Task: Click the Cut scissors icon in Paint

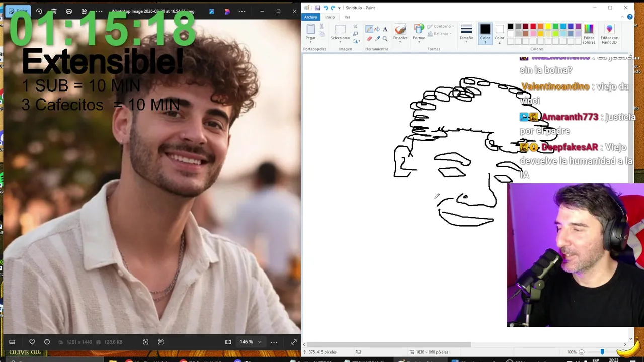Action: (321, 27)
